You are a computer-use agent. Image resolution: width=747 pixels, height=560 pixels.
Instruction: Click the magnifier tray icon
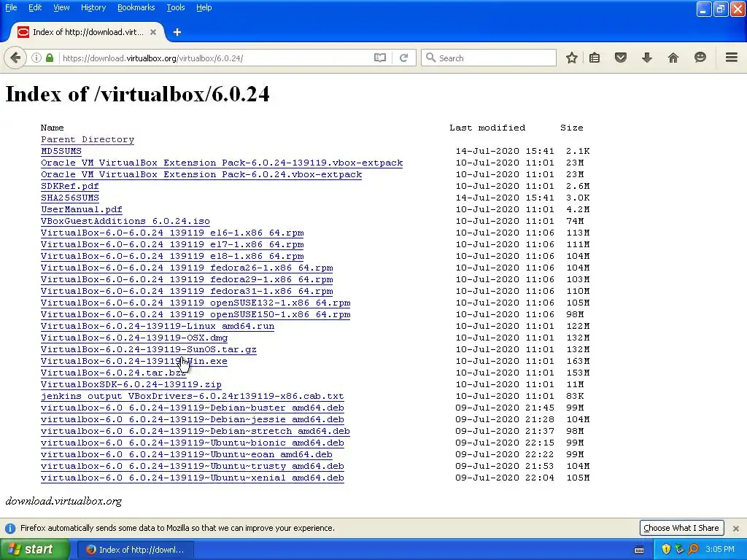[693, 549]
